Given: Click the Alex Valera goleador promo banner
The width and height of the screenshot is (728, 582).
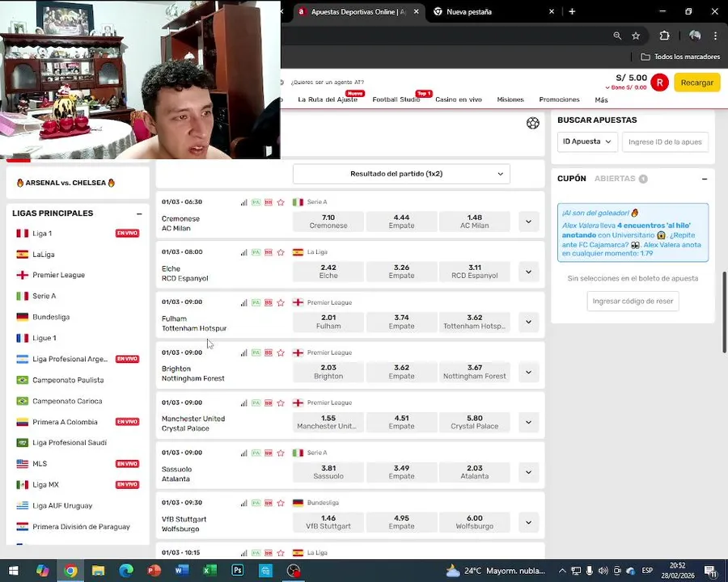Looking at the screenshot, I should point(633,233).
